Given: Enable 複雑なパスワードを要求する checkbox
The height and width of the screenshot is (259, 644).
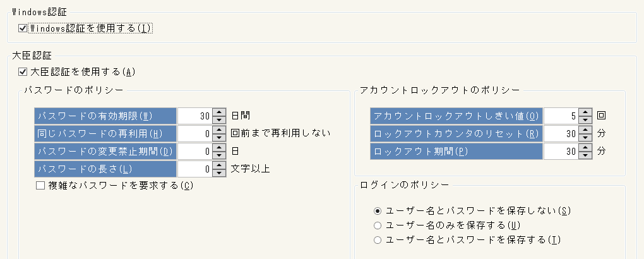Looking at the screenshot, I should click(x=41, y=185).
